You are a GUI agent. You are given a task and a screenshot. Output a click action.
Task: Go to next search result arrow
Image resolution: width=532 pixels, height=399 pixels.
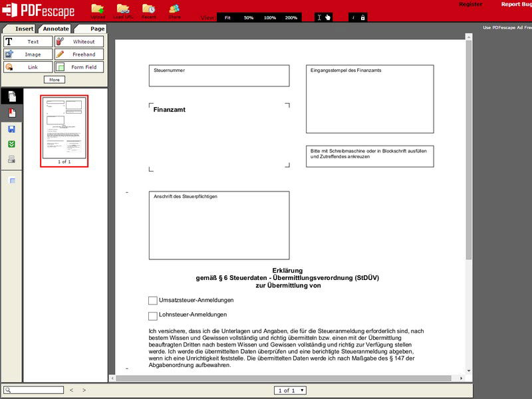[x=84, y=390]
